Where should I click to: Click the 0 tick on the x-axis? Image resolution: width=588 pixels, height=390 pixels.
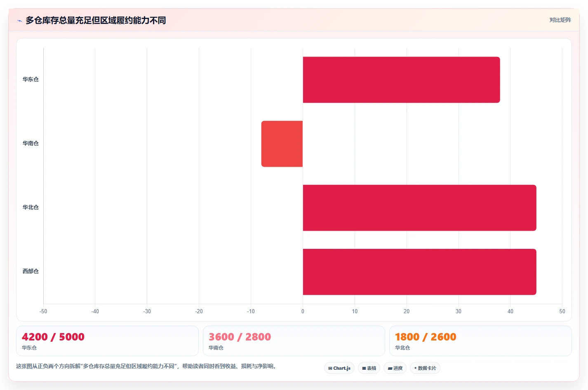(303, 311)
